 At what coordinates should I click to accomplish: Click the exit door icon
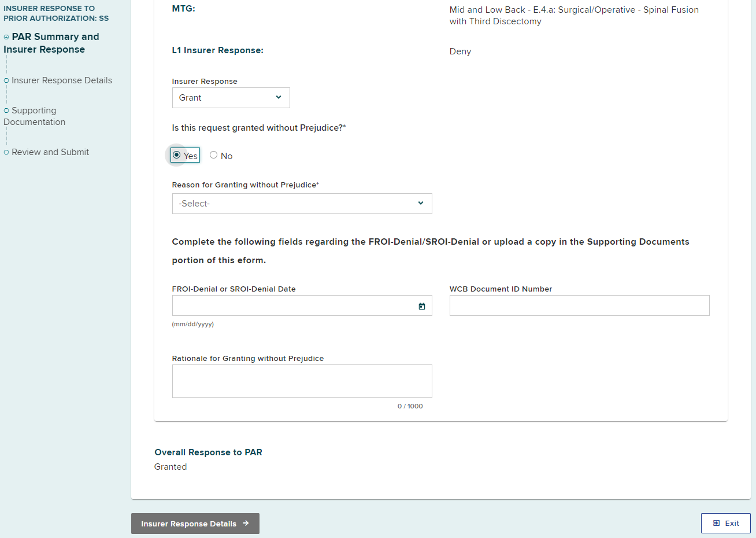[716, 523]
